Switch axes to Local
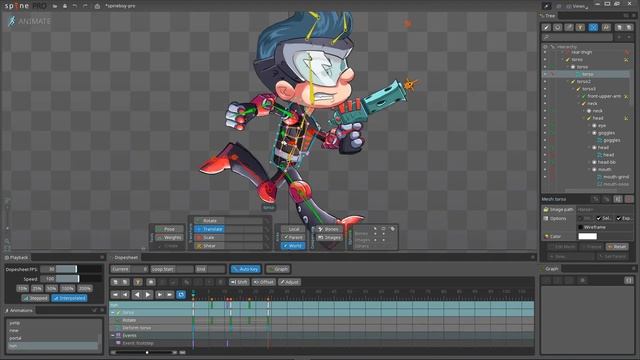 click(293, 229)
